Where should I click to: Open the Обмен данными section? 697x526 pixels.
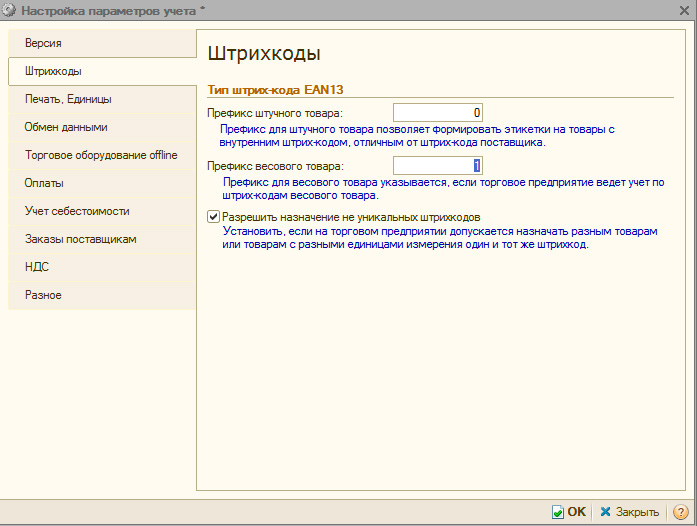(66, 128)
